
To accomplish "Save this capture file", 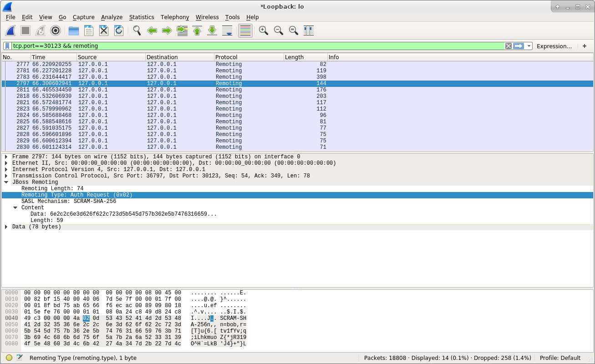I will [89, 30].
